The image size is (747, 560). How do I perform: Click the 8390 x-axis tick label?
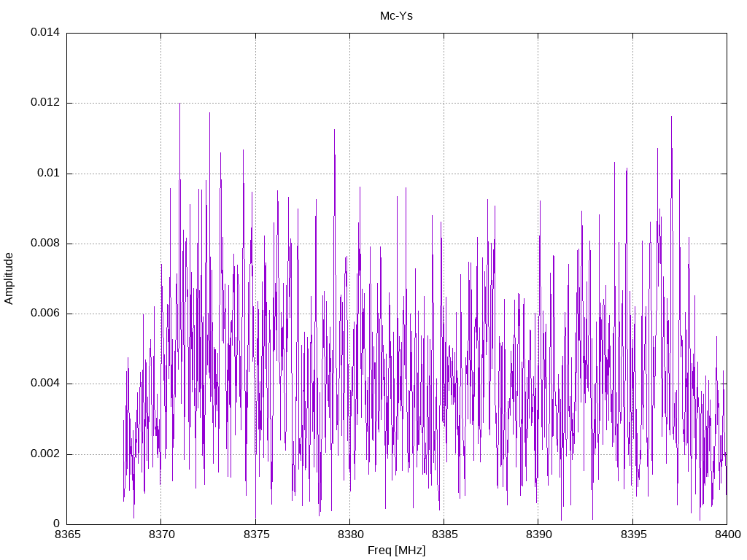(x=538, y=534)
